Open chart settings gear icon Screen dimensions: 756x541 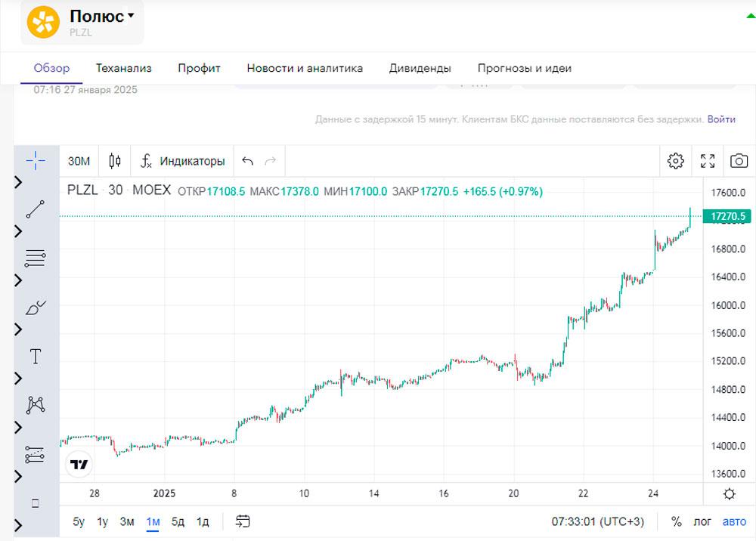(x=675, y=161)
